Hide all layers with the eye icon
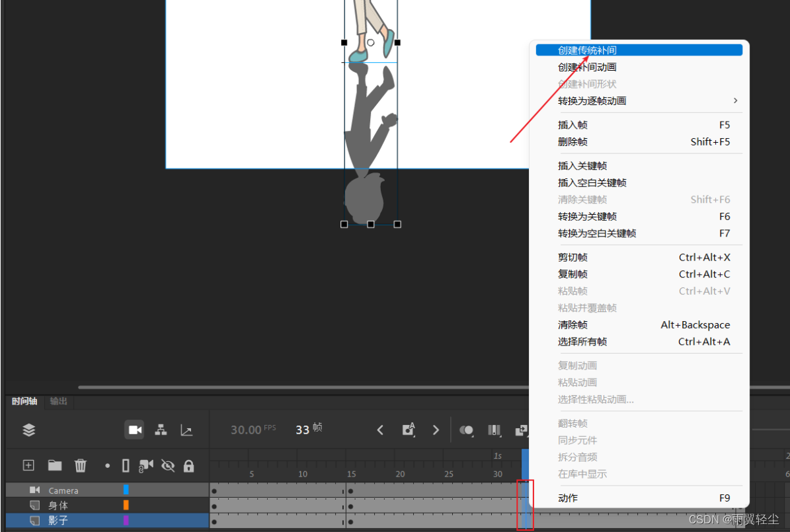This screenshot has height=532, width=790. (168, 465)
